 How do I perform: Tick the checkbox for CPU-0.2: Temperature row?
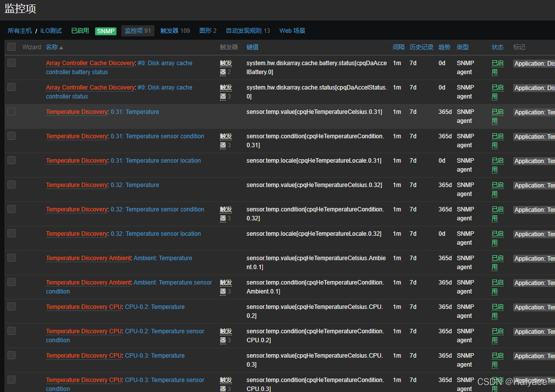11,306
